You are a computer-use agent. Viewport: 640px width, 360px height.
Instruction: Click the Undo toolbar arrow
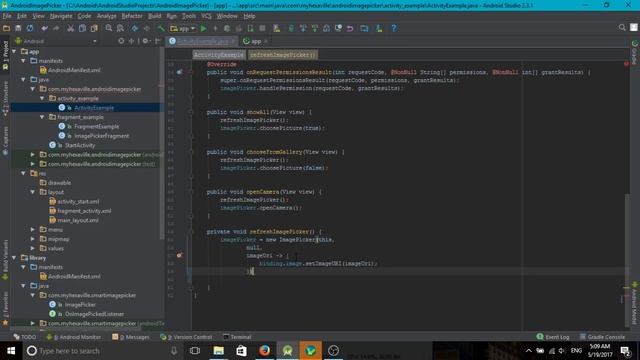pyautogui.click(x=44, y=28)
